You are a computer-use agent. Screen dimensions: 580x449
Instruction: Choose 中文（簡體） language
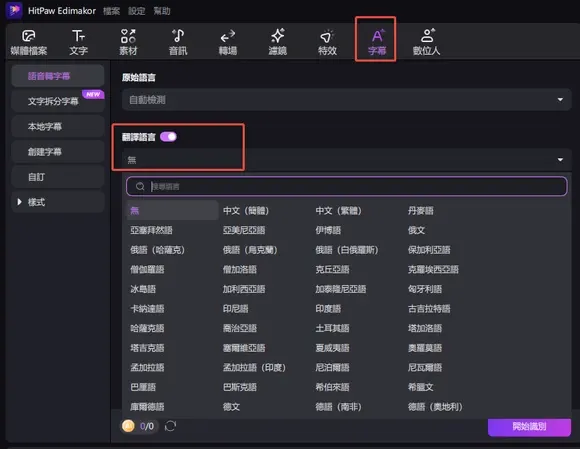246,210
